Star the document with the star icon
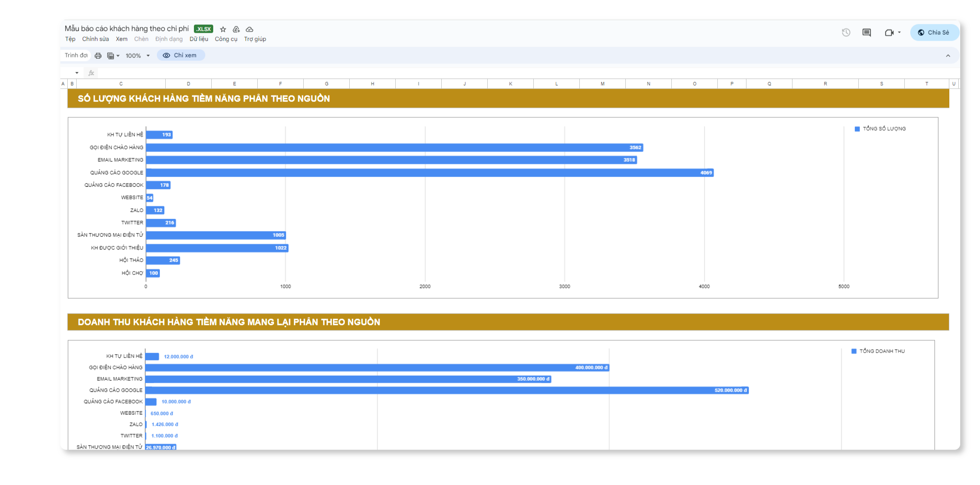This screenshot has height=485, width=980. (x=223, y=29)
